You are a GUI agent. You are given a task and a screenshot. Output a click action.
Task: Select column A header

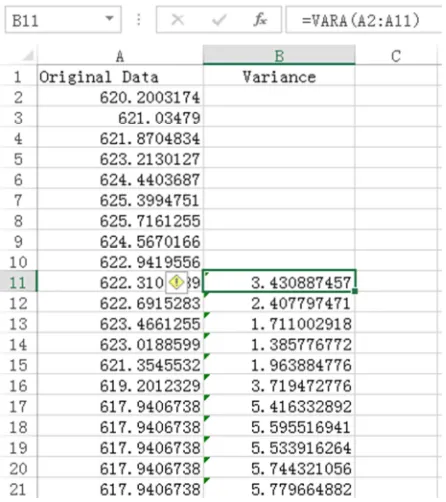[120, 56]
